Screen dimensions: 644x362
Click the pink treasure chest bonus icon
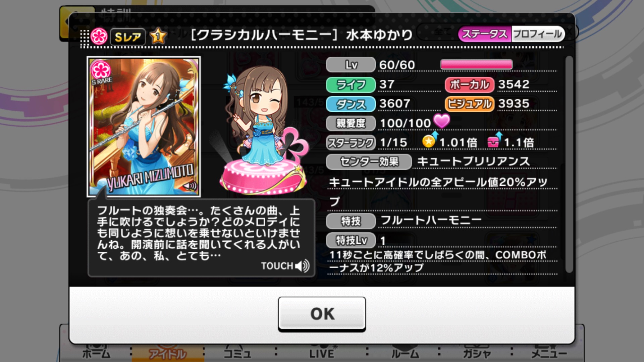click(494, 140)
